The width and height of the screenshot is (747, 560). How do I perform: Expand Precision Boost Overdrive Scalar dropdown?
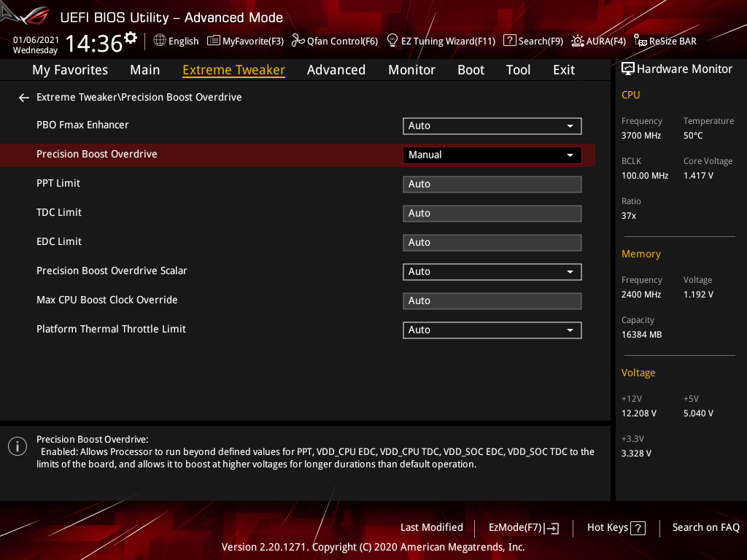(492, 271)
